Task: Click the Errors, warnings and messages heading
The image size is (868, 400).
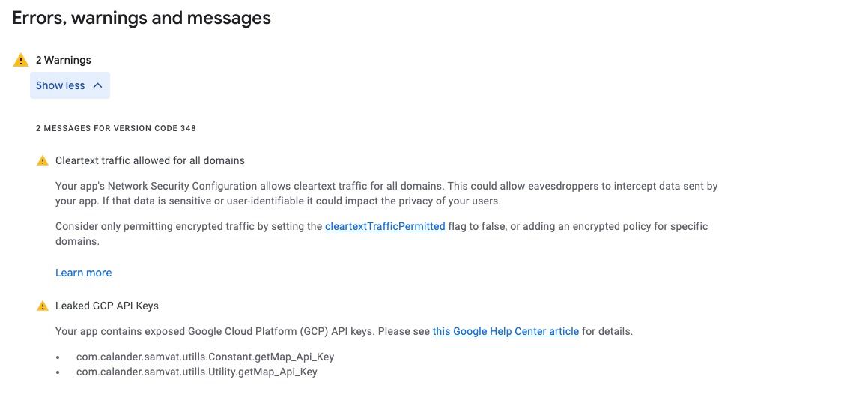Action: pos(142,18)
